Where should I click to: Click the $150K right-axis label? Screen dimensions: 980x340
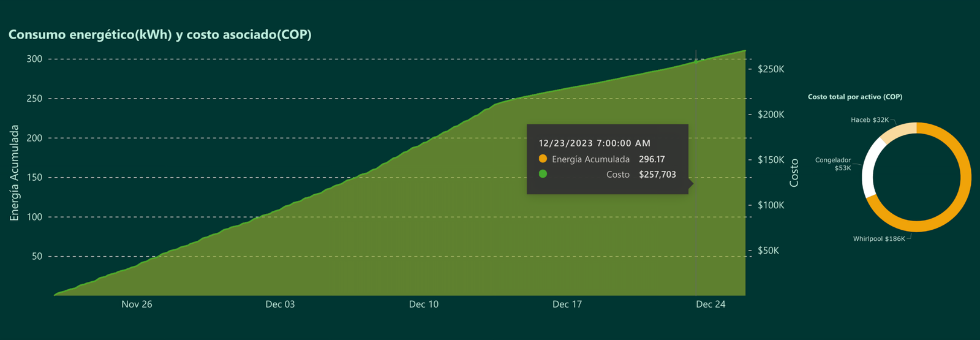771,160
